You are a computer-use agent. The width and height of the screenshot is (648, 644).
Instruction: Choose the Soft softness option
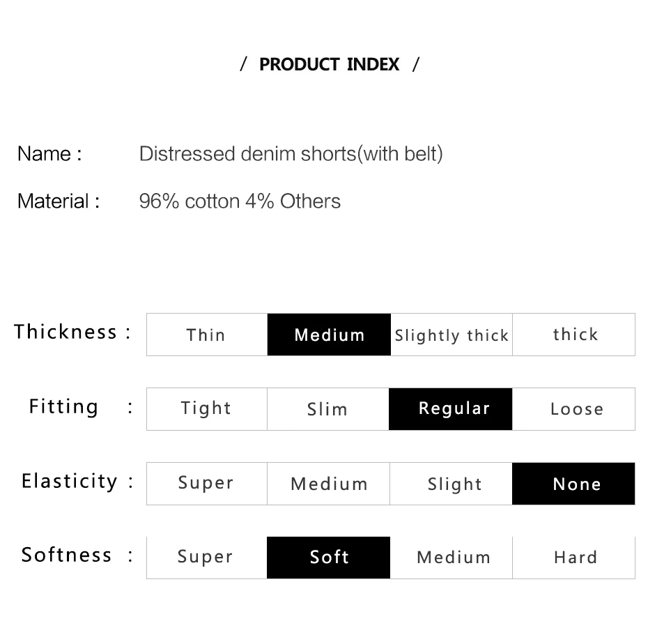(x=329, y=558)
